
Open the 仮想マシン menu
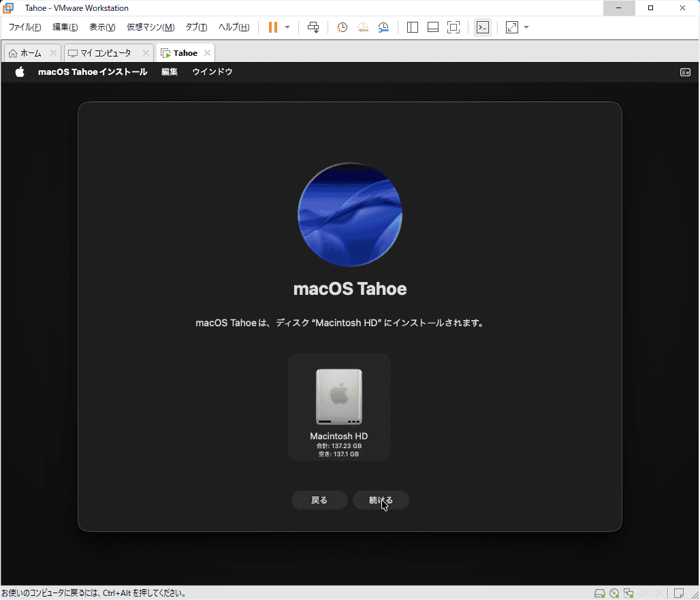pyautogui.click(x=150, y=27)
